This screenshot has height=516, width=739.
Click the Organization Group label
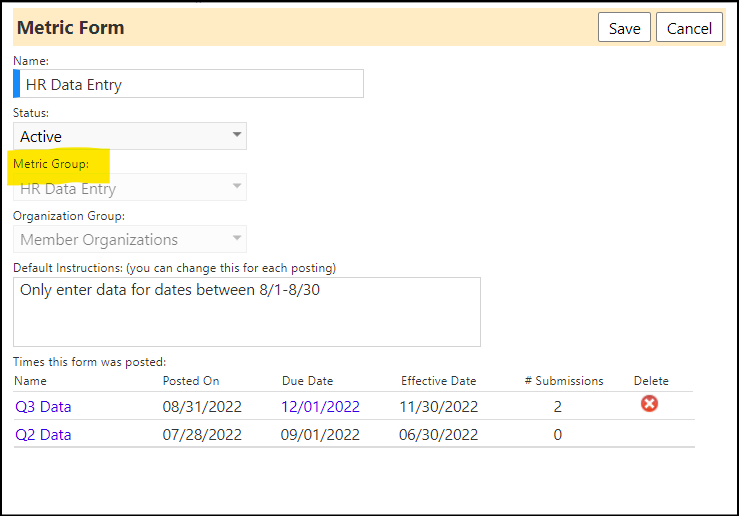[x=69, y=215]
